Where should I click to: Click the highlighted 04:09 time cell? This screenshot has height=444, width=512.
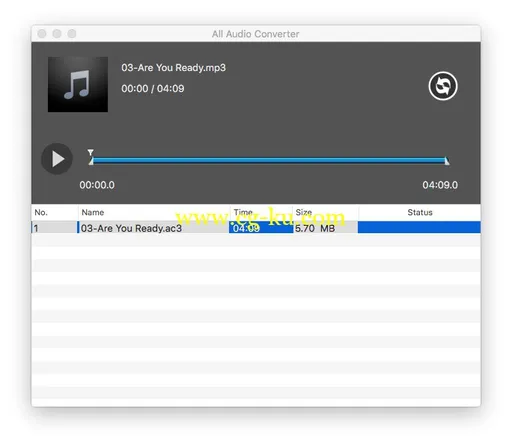click(x=261, y=228)
